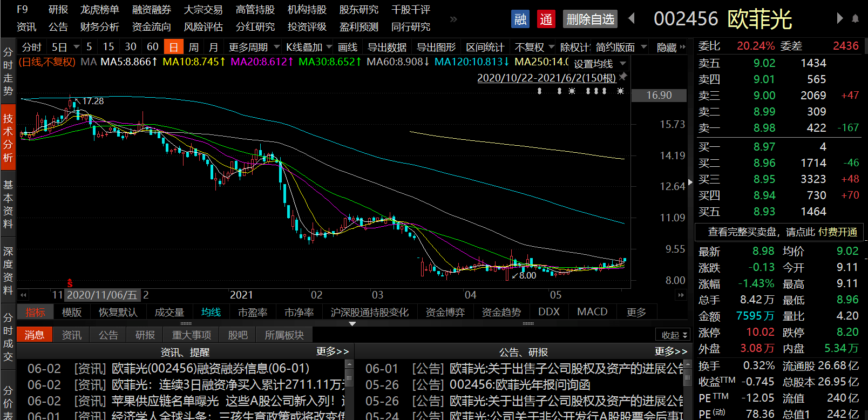Screen dimensions: 868x420
Task: Click the red 通 stock connect icon
Action: (546, 19)
